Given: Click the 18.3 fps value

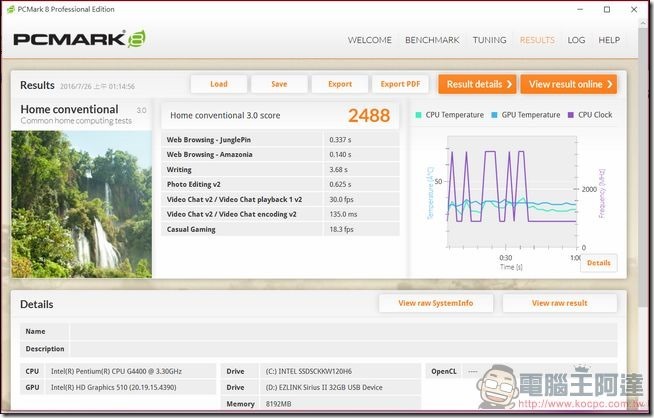Looking at the screenshot, I should click(341, 229).
